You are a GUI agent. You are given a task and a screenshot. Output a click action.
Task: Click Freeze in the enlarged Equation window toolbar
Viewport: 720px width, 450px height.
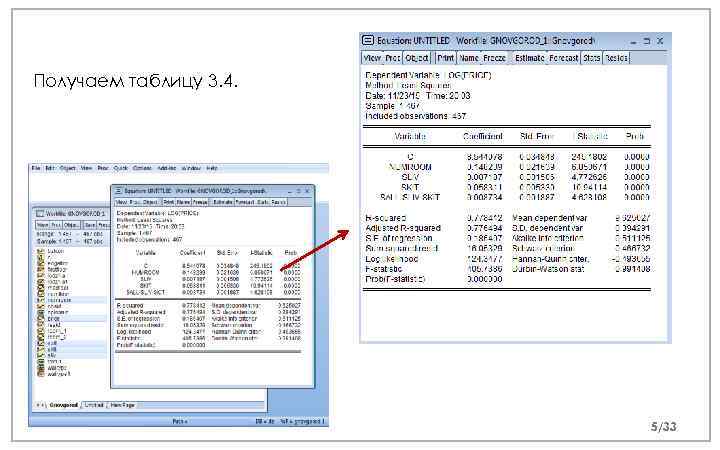[495, 58]
